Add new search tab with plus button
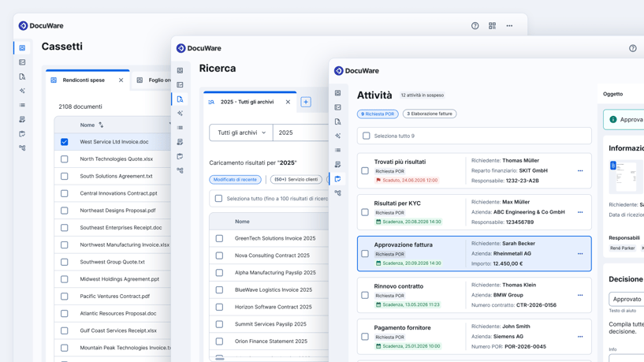Screen dimensions: 644x362 [306, 102]
